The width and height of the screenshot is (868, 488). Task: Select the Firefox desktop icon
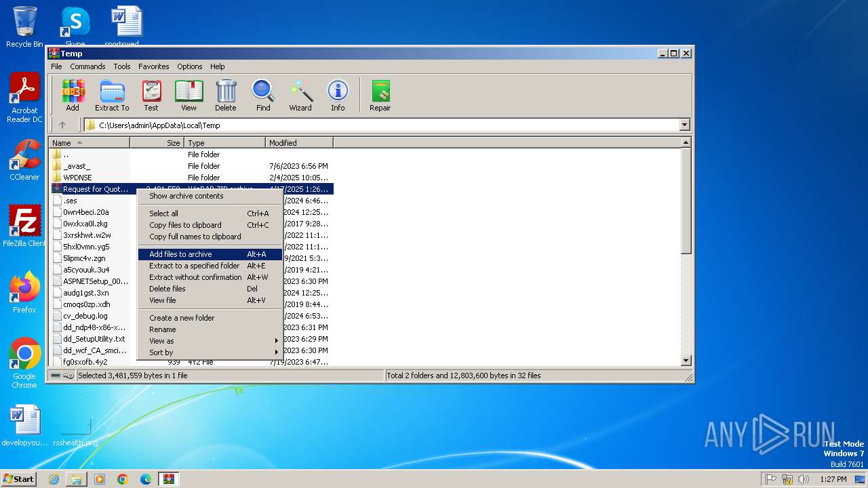click(x=24, y=293)
